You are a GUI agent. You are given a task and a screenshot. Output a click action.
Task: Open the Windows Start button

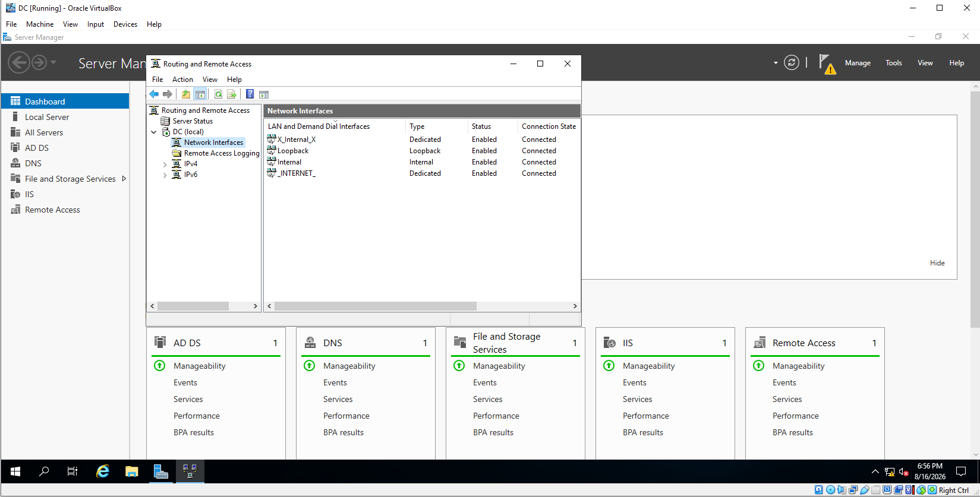(x=15, y=471)
